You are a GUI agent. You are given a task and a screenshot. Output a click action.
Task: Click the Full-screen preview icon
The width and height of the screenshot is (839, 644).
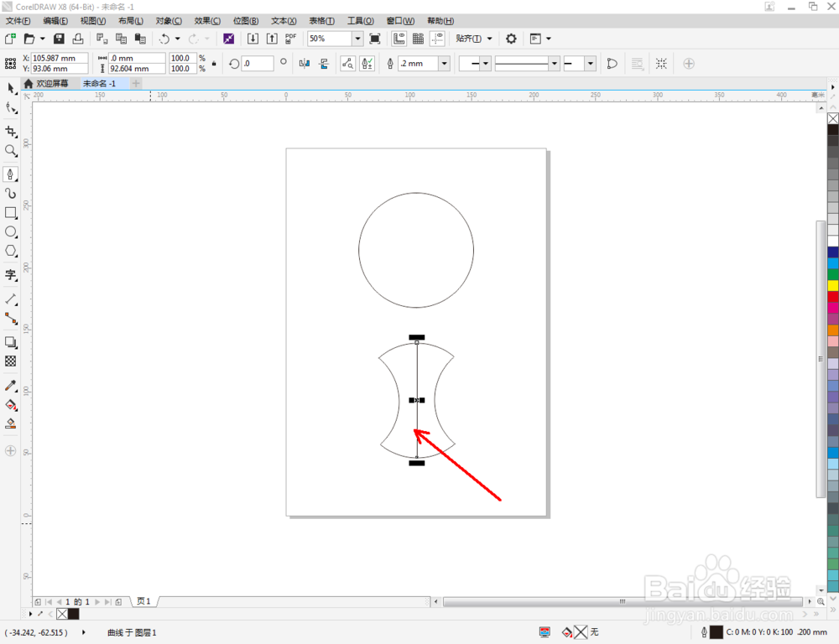click(x=375, y=39)
